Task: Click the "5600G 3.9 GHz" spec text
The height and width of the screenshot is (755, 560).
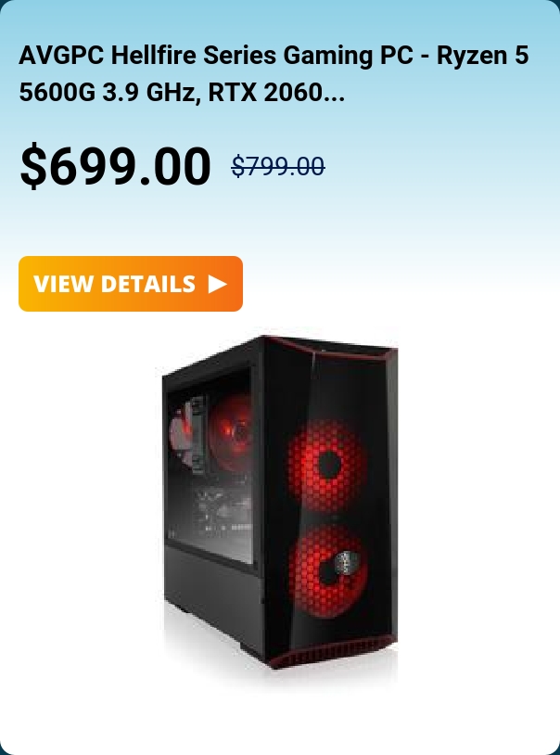Action: 107,92
